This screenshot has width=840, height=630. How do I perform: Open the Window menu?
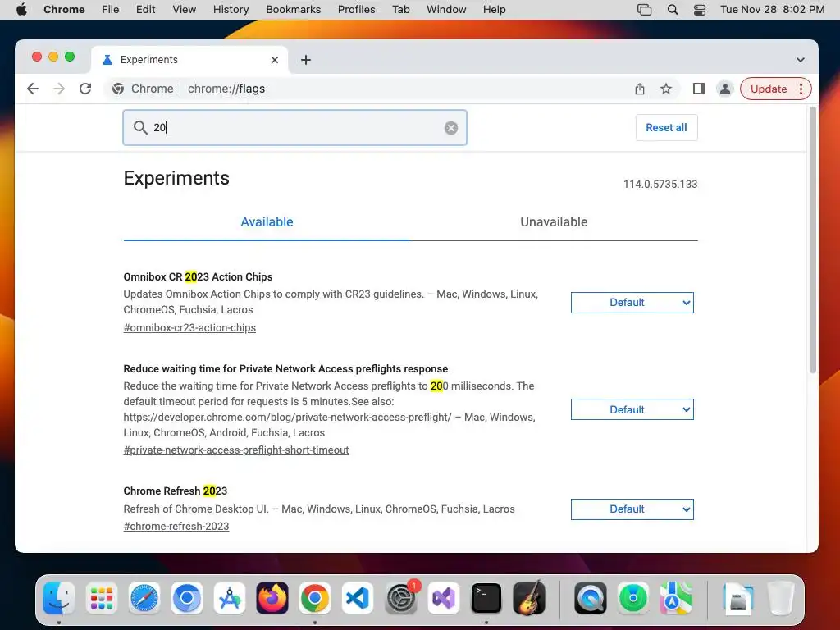(446, 10)
